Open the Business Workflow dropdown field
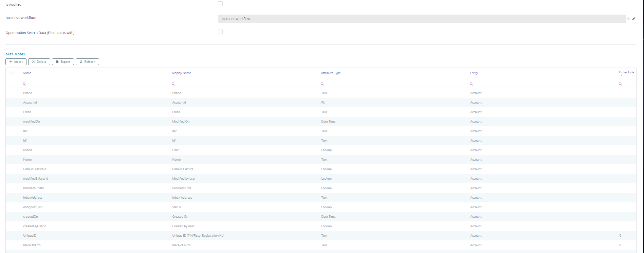 422,19
